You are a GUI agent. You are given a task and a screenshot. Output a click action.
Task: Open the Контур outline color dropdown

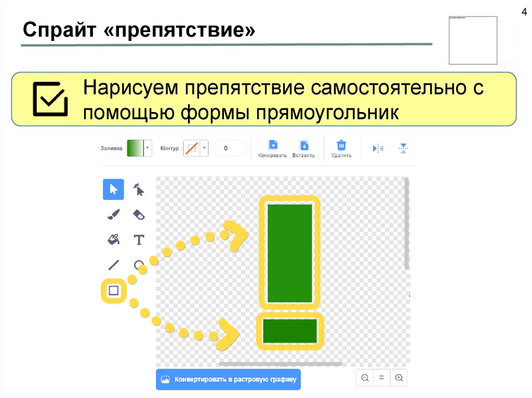click(x=204, y=148)
